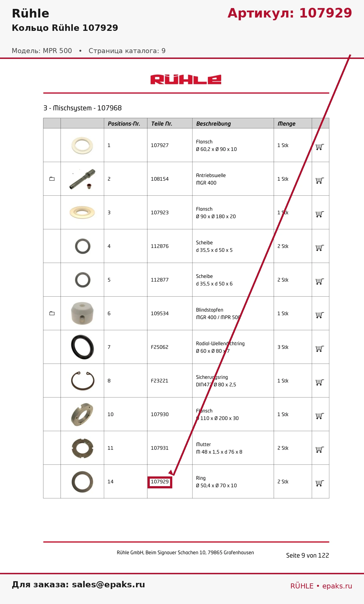364x604 pixels.
Task: Add Ring 107929 to cart
Action: [320, 483]
